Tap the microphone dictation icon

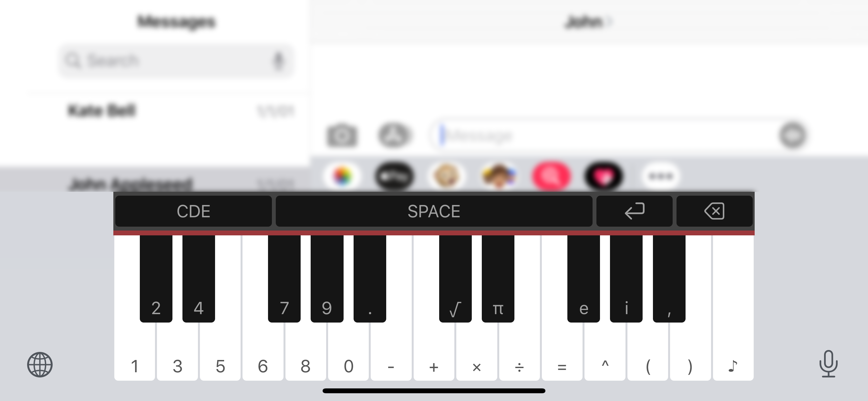(828, 364)
